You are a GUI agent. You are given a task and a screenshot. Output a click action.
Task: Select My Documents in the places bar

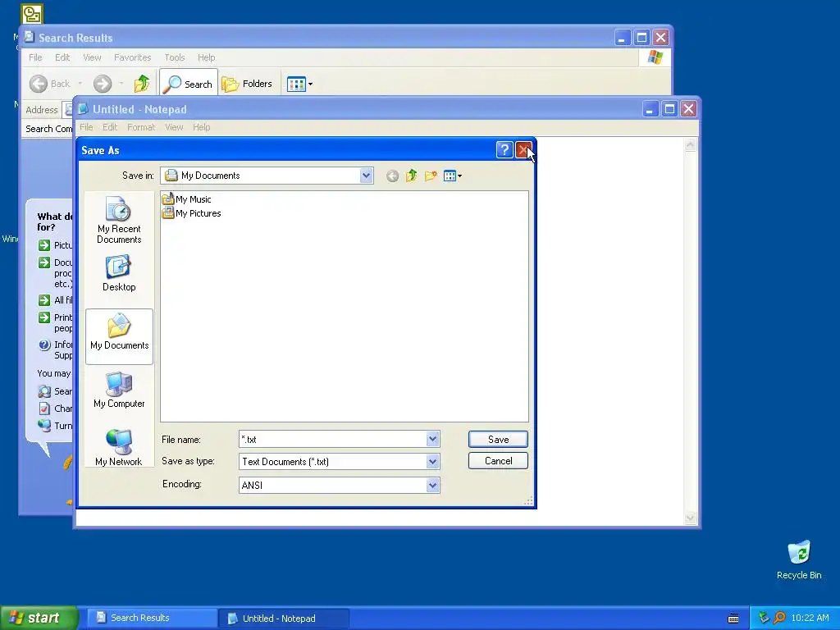click(119, 336)
